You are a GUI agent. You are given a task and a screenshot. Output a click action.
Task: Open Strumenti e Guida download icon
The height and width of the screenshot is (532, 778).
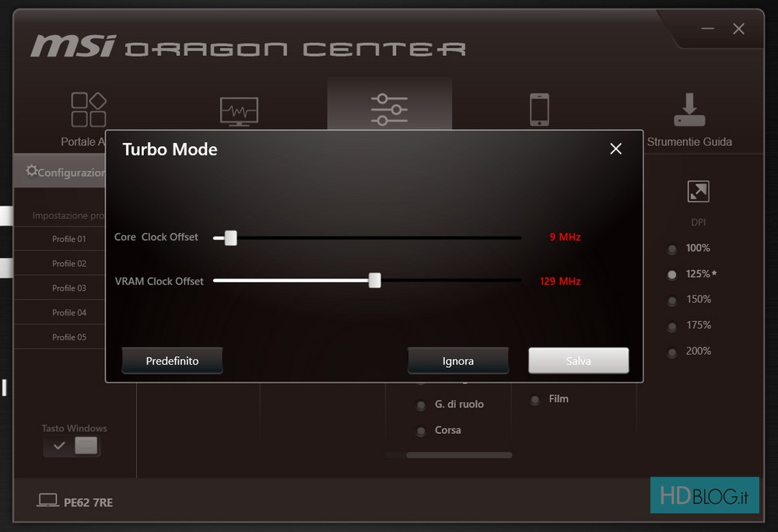pyautogui.click(x=689, y=110)
